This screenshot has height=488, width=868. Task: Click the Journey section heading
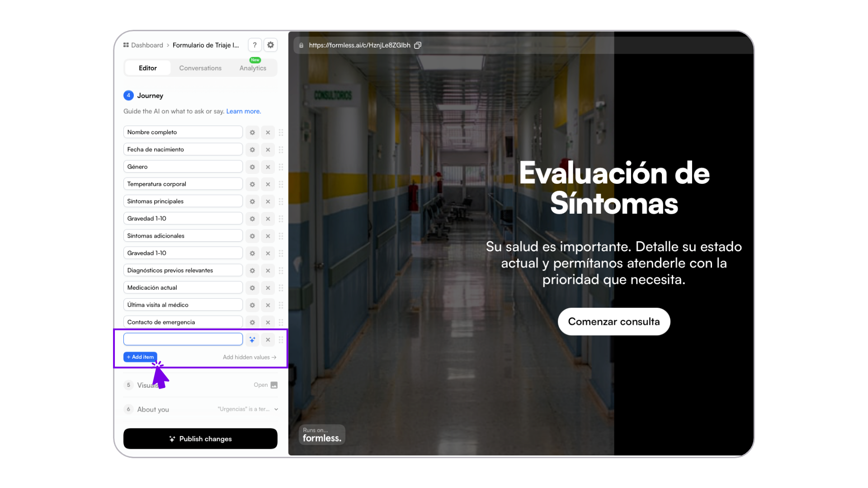click(x=150, y=95)
